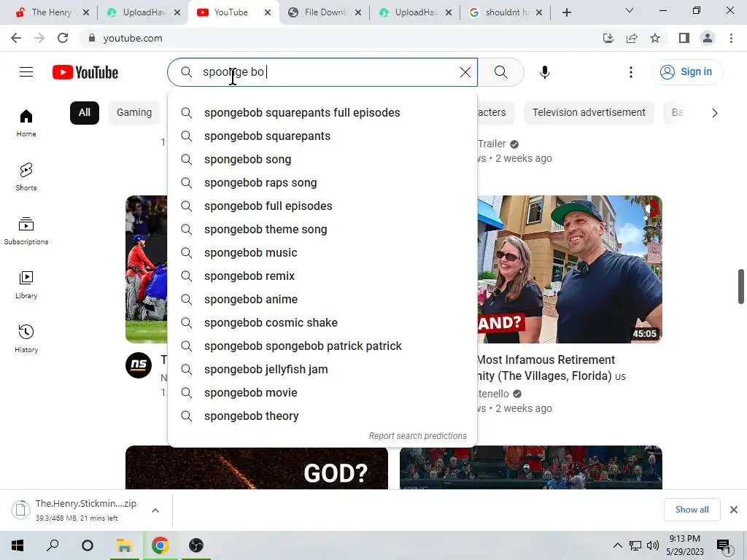Expand download options for Henry Stickmin zip
The height and width of the screenshot is (560, 747).
(155, 510)
